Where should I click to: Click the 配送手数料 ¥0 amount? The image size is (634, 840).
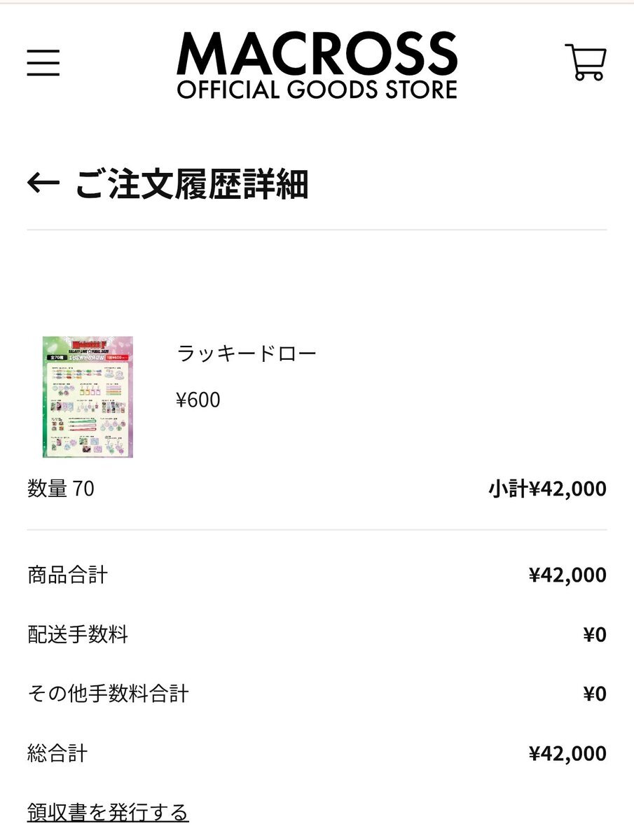pos(595,635)
